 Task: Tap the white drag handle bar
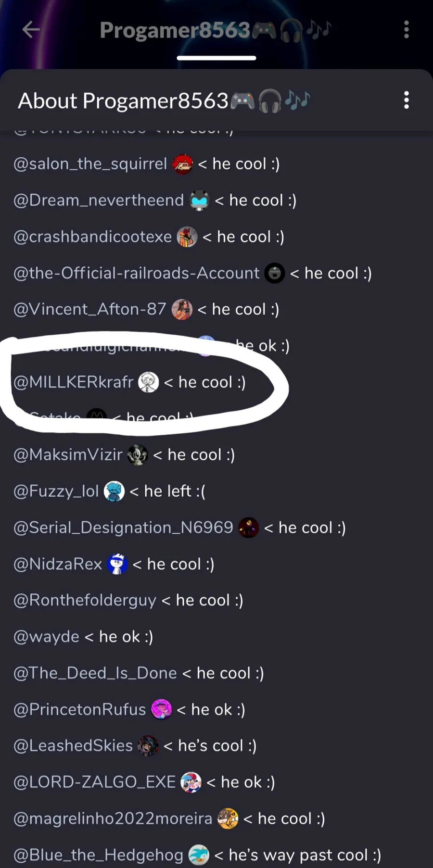216,58
